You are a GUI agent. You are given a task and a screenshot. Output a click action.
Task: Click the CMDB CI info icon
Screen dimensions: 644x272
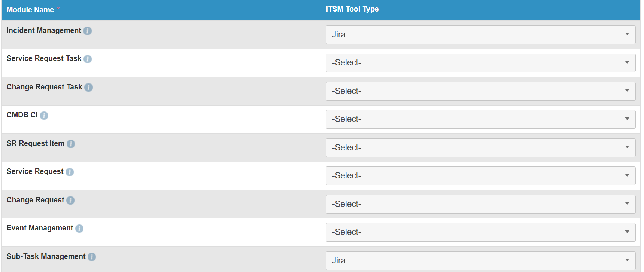[44, 116]
